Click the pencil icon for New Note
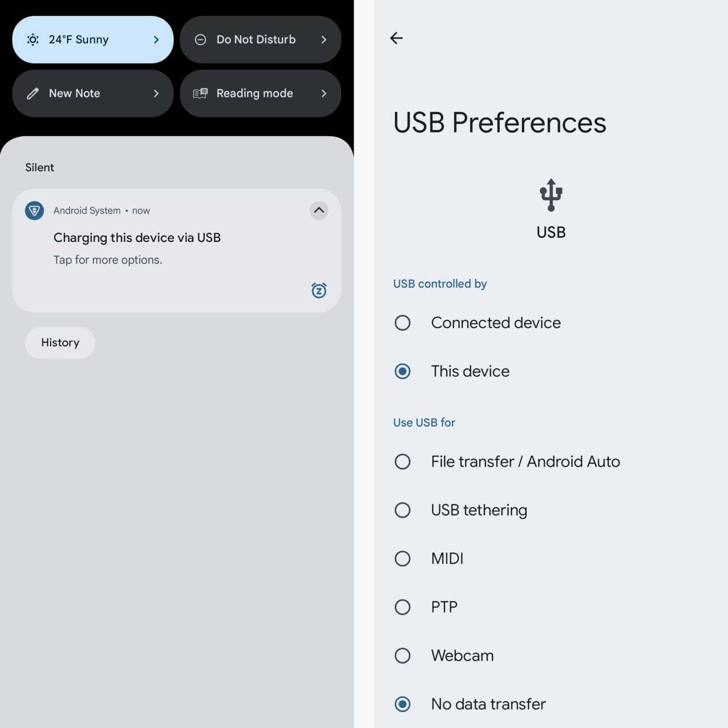The width and height of the screenshot is (728, 728). [x=33, y=93]
